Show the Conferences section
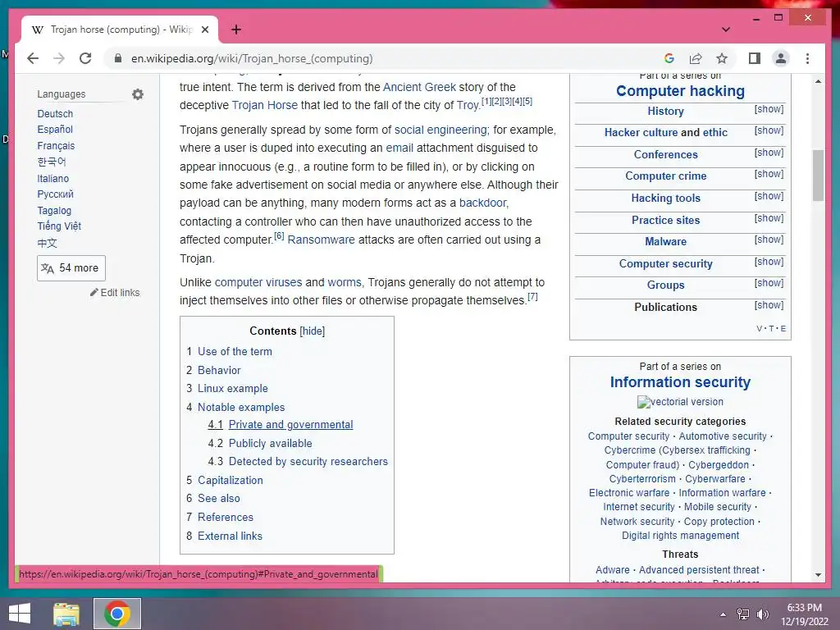Screen dimensions: 840x630 point(769,153)
